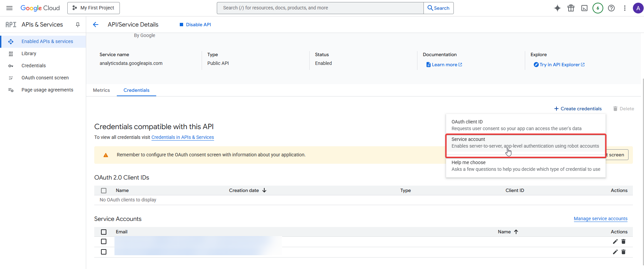This screenshot has height=269, width=644.
Task: Click the OAuth table Name column header
Action: pos(122,190)
